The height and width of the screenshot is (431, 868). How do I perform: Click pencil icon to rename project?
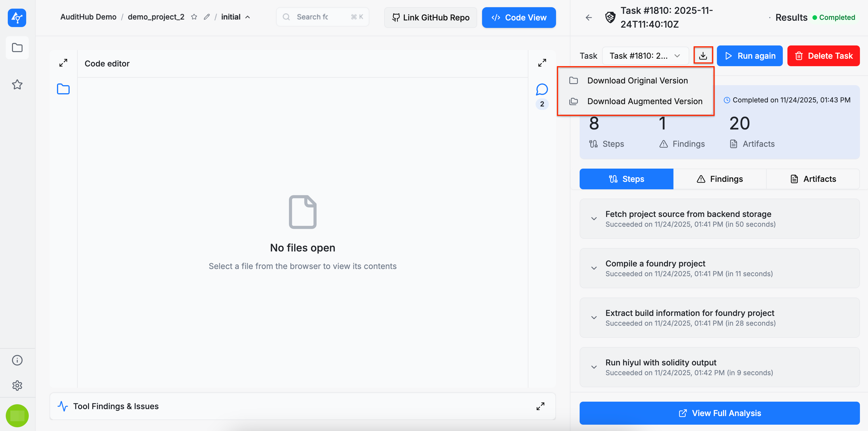(x=207, y=17)
